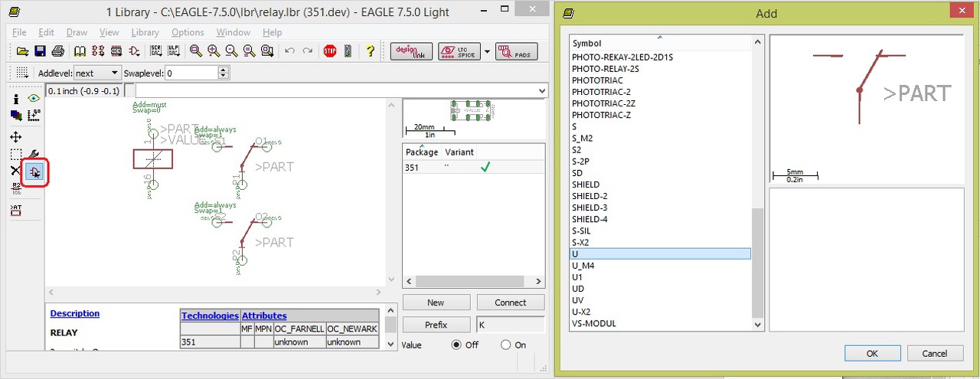
Task: Open the Edit menu
Action: click(46, 32)
